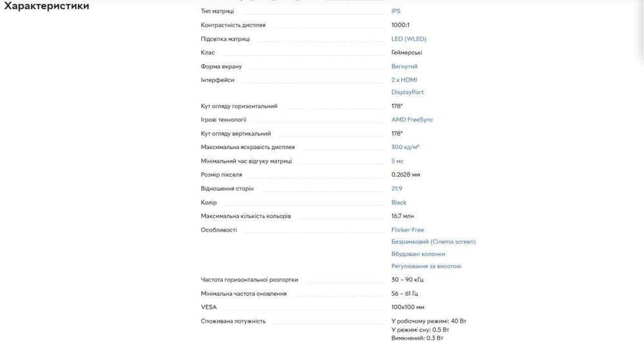Click the 0.2628 мм pixel size value
The image size is (644, 341).
tap(406, 175)
